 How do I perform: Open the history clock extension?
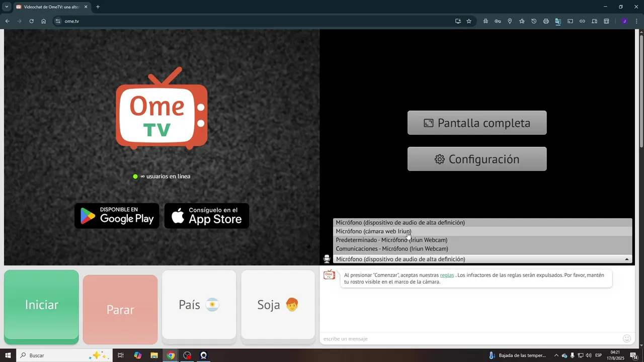[x=534, y=21]
